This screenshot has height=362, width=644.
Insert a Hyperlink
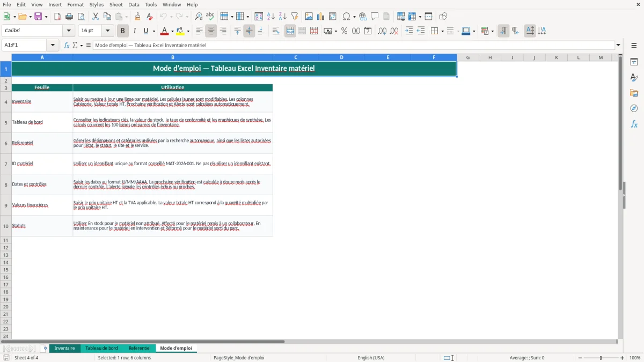pos(363,17)
